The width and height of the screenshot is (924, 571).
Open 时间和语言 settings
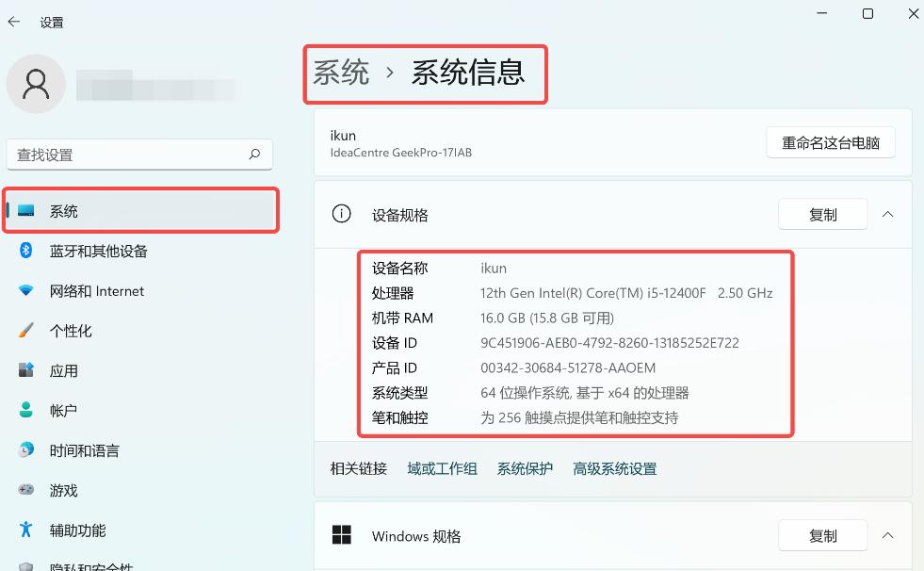140,450
